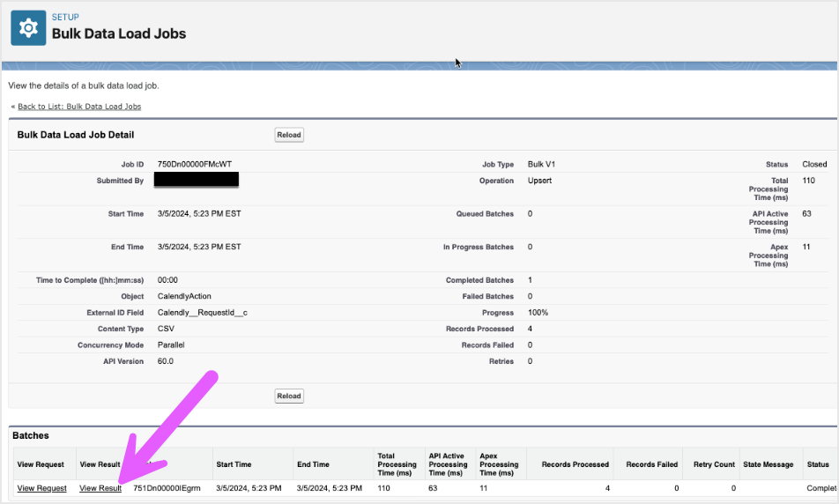Go back to Bulk Data Load Jobs list
The height and width of the screenshot is (504, 839).
(x=78, y=107)
